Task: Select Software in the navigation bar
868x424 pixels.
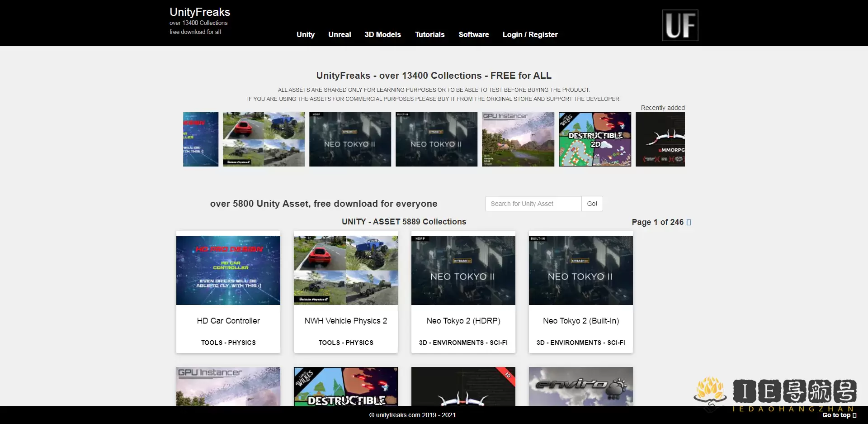Action: 473,34
